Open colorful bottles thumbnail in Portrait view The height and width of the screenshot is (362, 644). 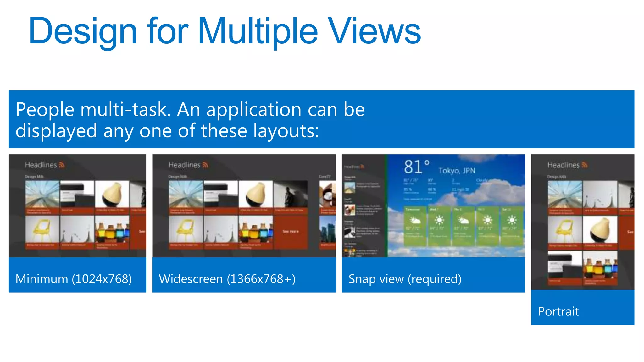point(600,266)
